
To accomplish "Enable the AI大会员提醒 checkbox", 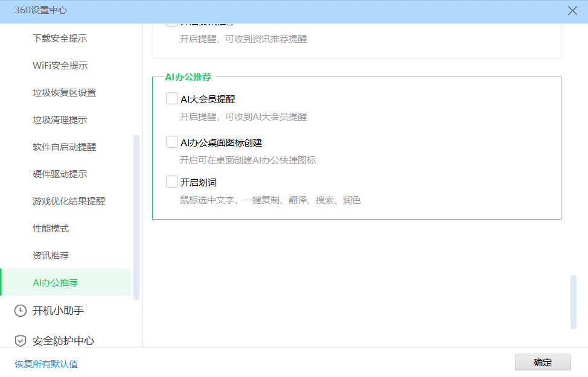I will (171, 98).
